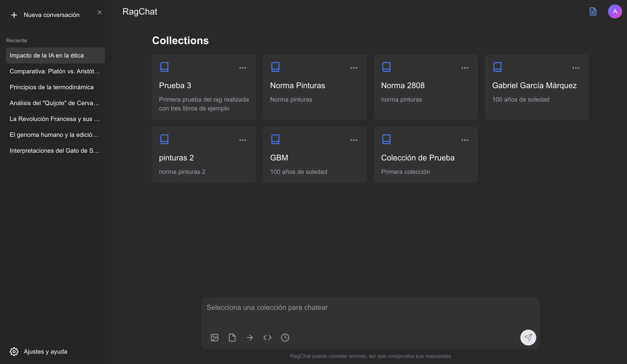The width and height of the screenshot is (627, 364).
Task: Click the purple user avatar A
Action: [615, 11]
